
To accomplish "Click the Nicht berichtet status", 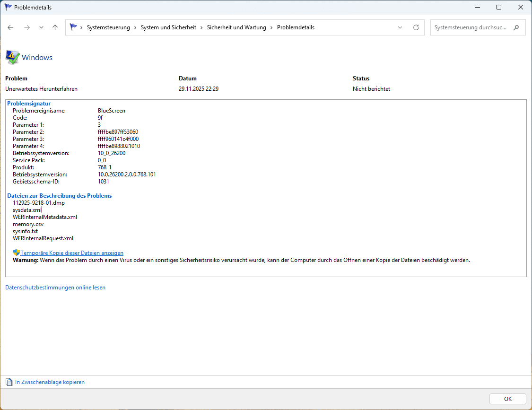I will click(371, 89).
